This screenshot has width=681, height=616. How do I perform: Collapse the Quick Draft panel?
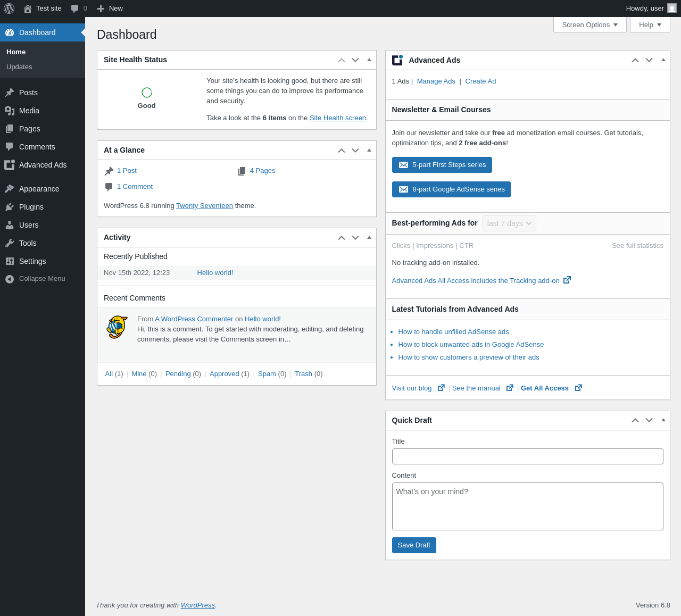[663, 420]
